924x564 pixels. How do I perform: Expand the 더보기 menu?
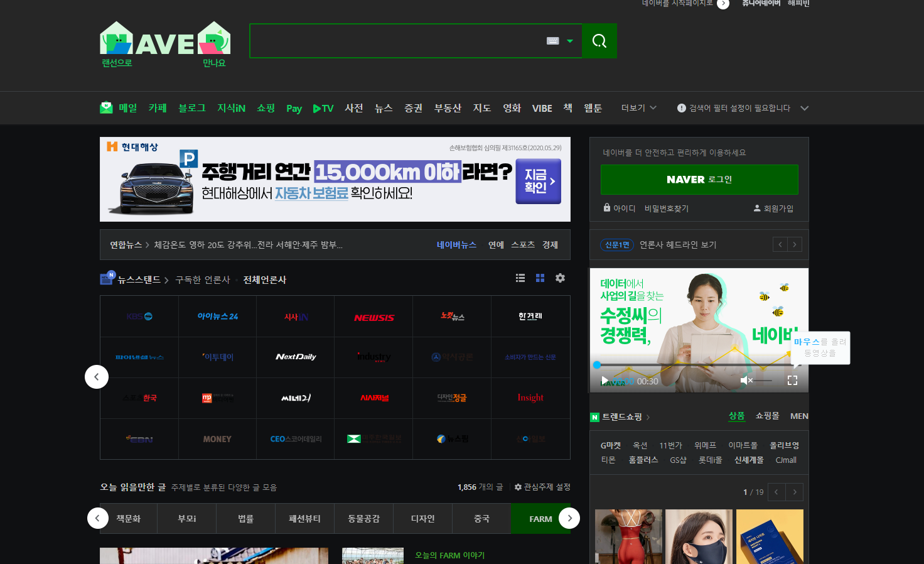pos(639,108)
